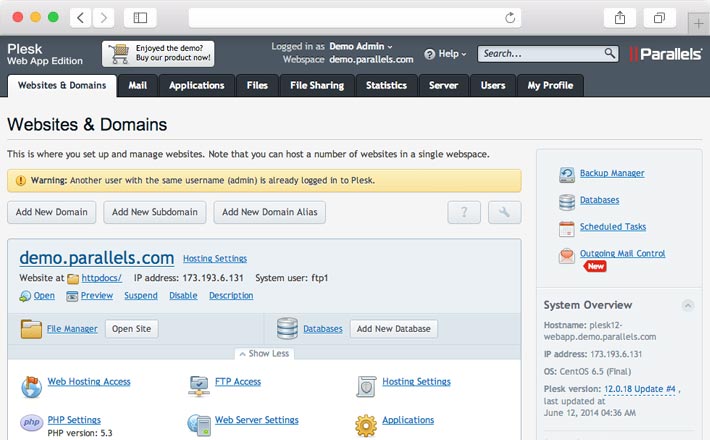Click the search magnifier icon
710x440 pixels.
[x=610, y=53]
